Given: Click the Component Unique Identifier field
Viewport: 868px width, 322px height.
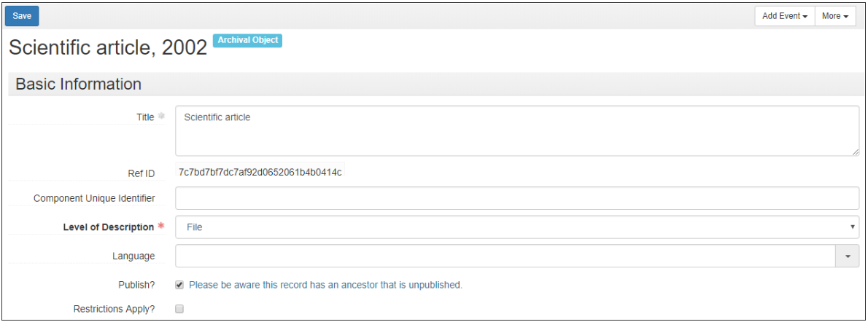Looking at the screenshot, I should (517, 198).
